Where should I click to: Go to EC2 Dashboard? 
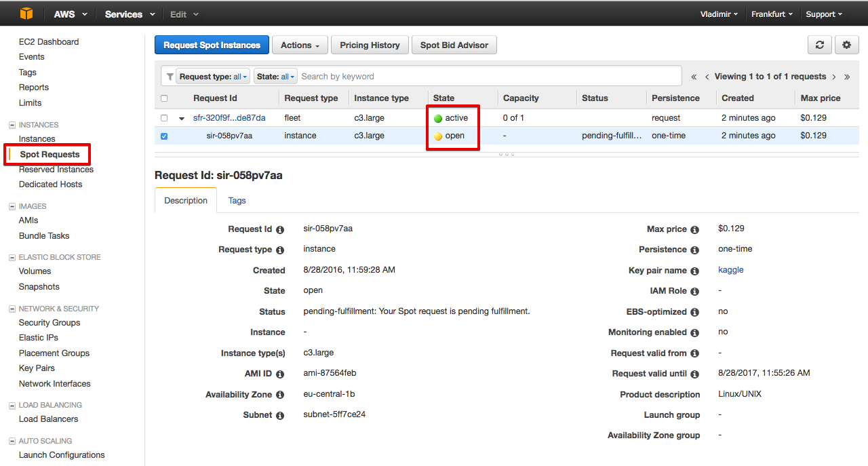tap(49, 42)
